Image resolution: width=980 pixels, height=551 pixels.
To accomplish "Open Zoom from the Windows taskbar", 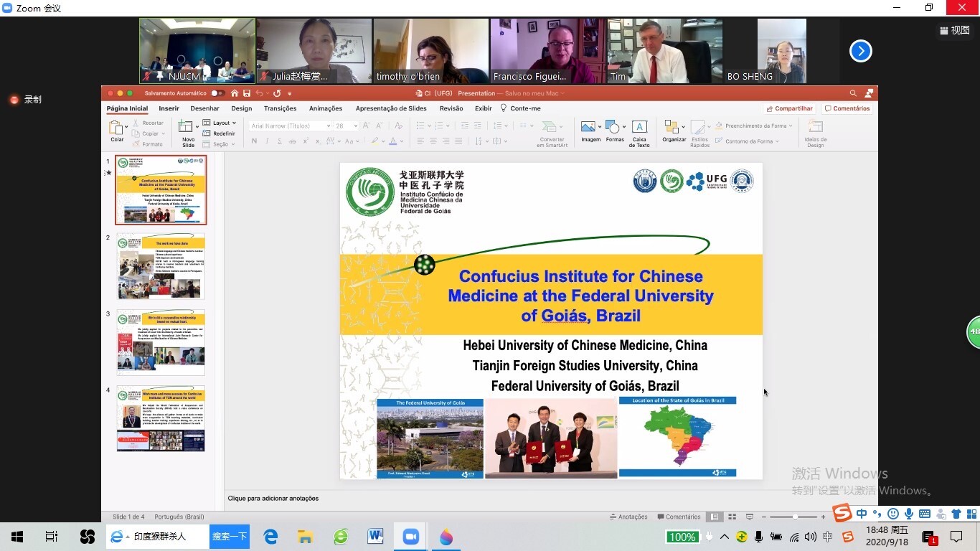I will click(x=411, y=537).
